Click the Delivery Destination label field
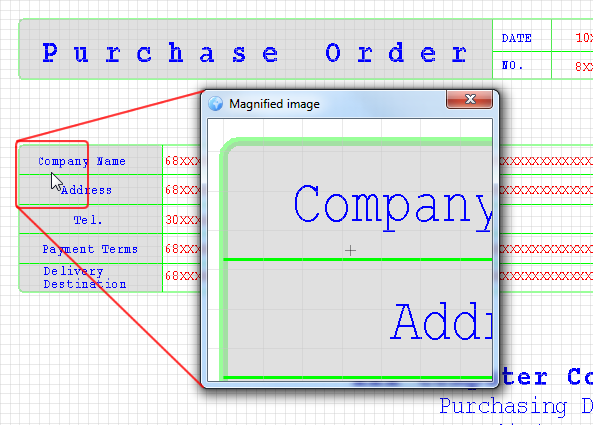 coord(91,278)
